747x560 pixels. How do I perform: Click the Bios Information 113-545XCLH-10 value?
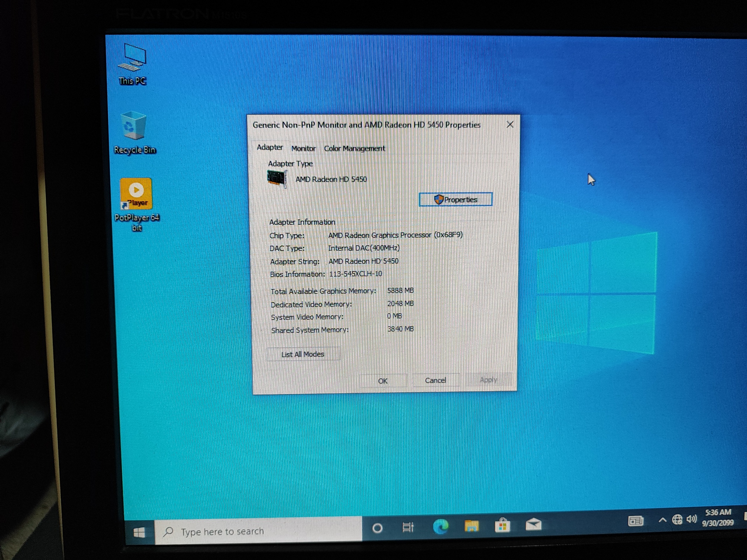point(356,274)
